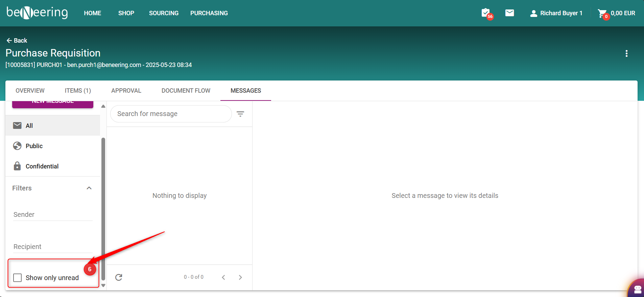Click the Back link

[17, 41]
